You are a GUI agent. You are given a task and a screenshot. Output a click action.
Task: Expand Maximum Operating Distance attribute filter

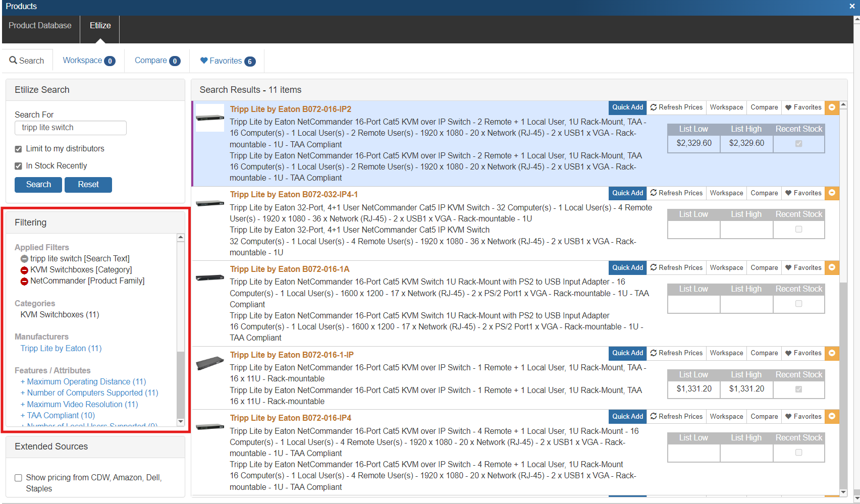coord(83,382)
